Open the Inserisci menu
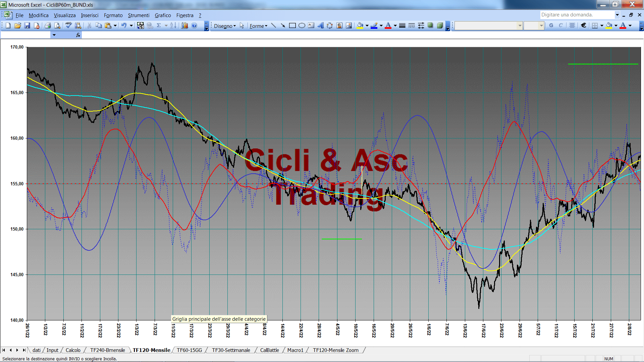The width and height of the screenshot is (644, 362). click(x=90, y=15)
